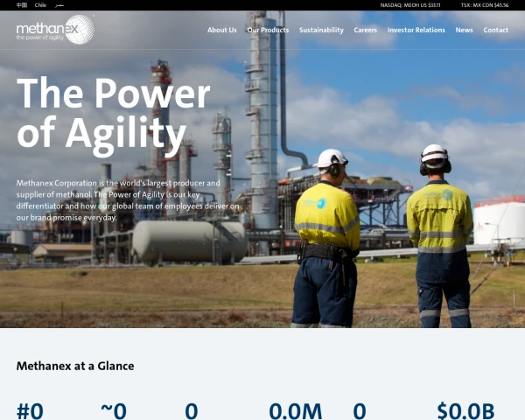Image resolution: width=525 pixels, height=420 pixels.
Task: Switch to the Chile regional site
Action: pos(40,5)
